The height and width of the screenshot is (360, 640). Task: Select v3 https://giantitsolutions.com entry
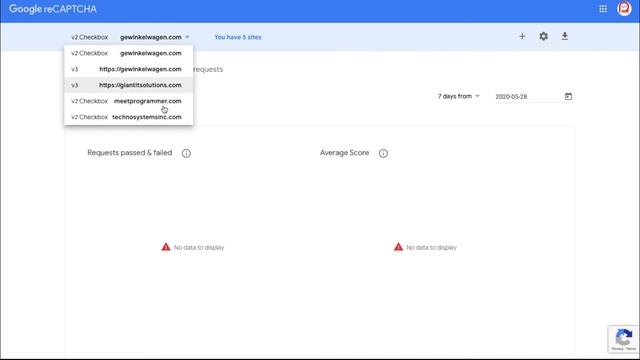(129, 85)
